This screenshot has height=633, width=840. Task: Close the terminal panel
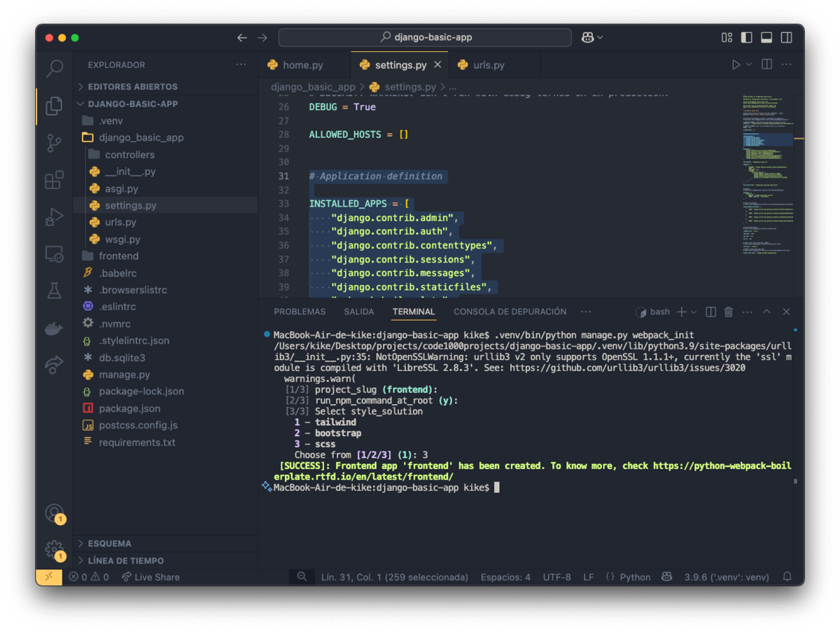[x=786, y=312]
